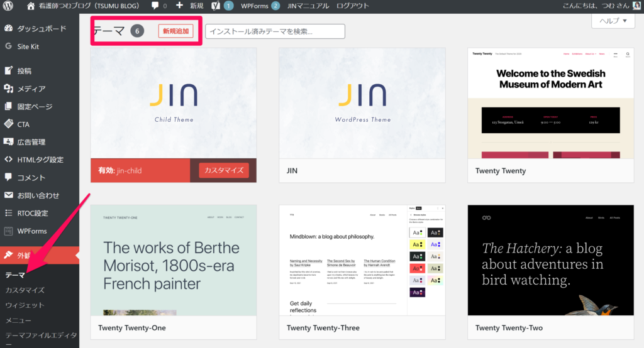
Task: Click WPForms in admin bar
Action: (254, 6)
